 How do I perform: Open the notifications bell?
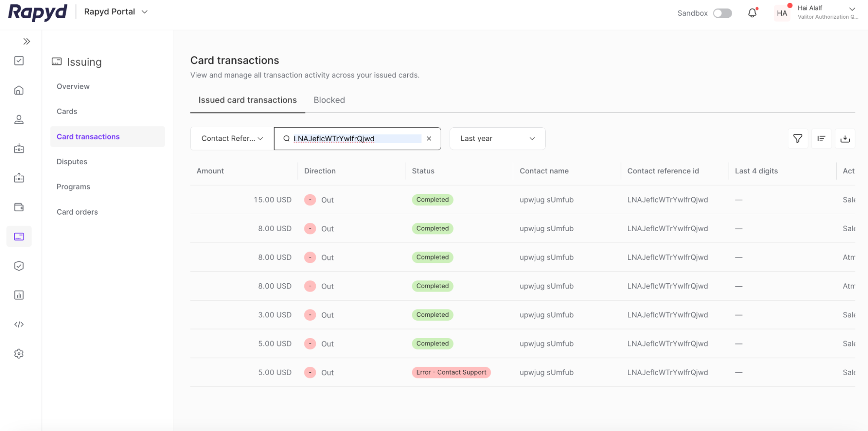[752, 13]
